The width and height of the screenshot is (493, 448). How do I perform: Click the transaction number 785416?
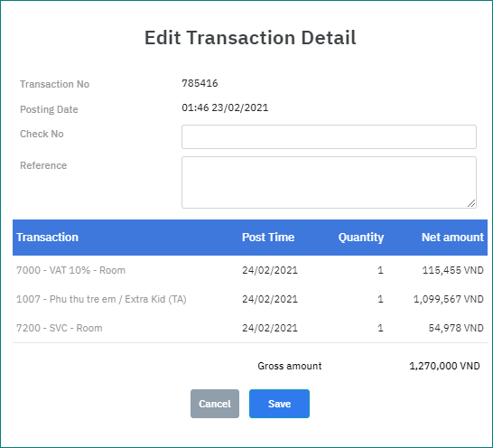point(200,83)
